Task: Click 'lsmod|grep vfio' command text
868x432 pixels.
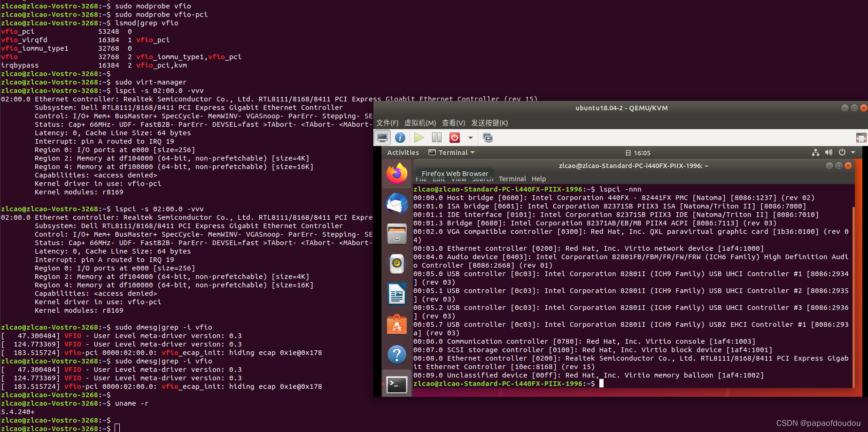Action: click(x=147, y=23)
